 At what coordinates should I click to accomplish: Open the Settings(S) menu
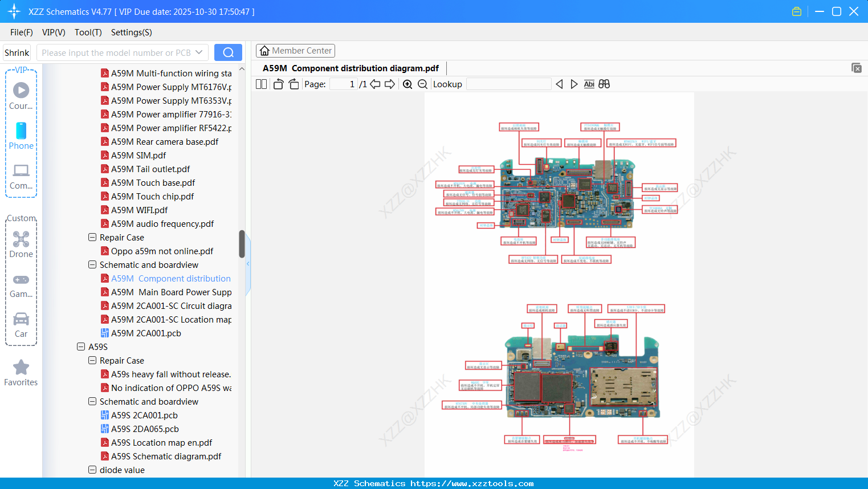(132, 32)
